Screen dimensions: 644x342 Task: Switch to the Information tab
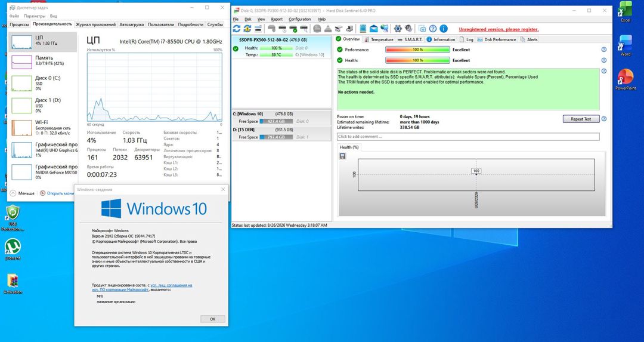click(x=441, y=39)
